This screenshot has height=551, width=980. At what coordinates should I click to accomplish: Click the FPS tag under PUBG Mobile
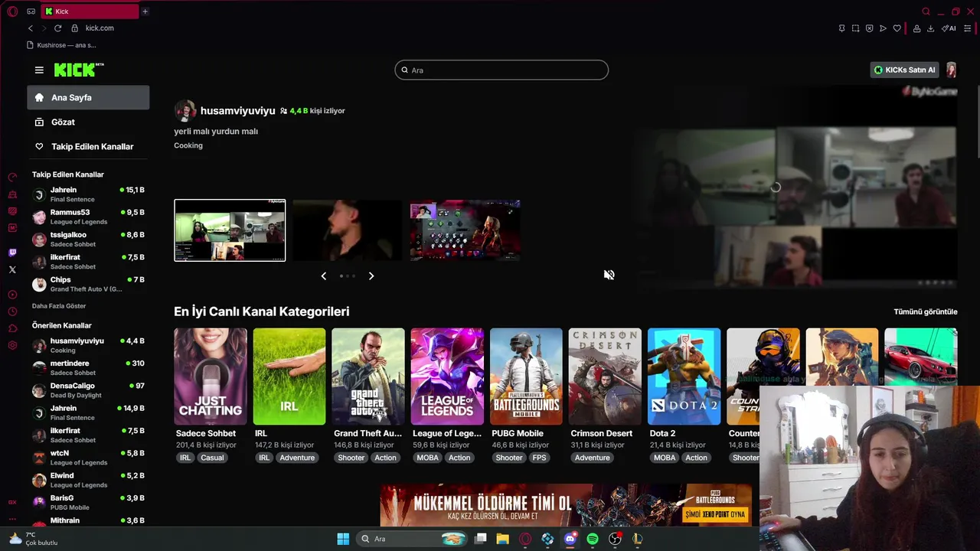pyautogui.click(x=539, y=458)
